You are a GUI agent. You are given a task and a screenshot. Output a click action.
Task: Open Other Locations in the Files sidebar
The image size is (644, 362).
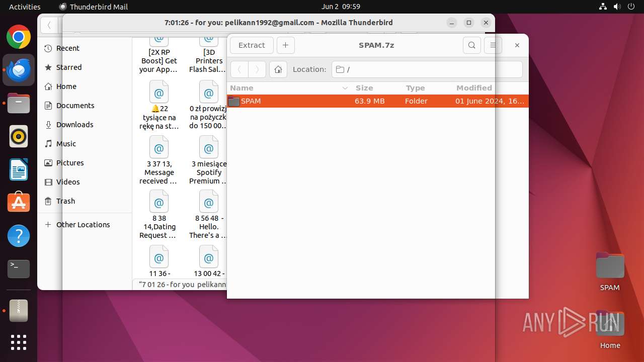point(85,225)
